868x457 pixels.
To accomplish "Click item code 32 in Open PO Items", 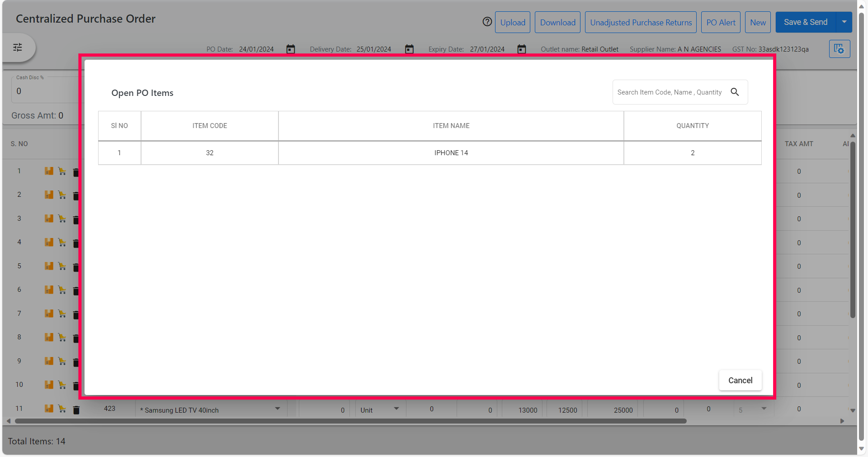I will tap(210, 153).
